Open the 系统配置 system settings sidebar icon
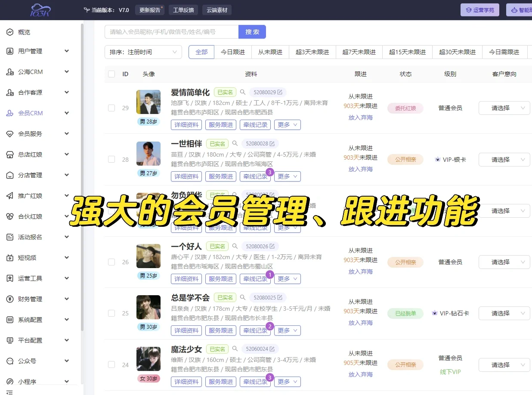This screenshot has height=395, width=532. point(10,319)
